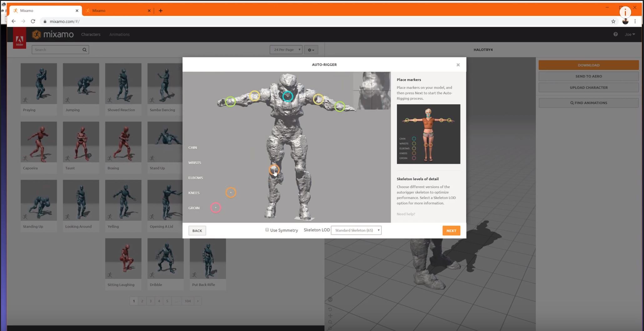Screen dimensions: 644x331
Task: Select the Praying animation thumbnail
Action: point(39,83)
